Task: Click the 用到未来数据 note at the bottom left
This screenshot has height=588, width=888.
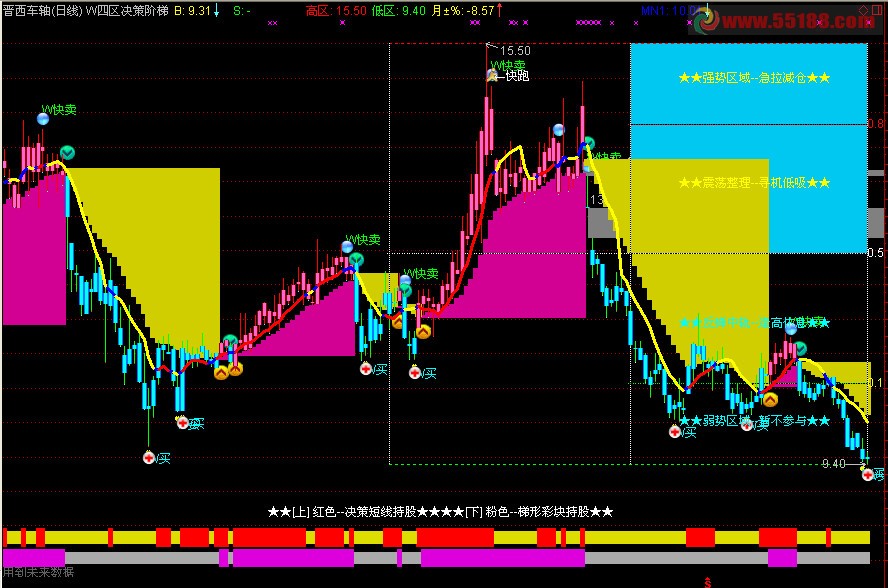Action: pyautogui.click(x=38, y=572)
